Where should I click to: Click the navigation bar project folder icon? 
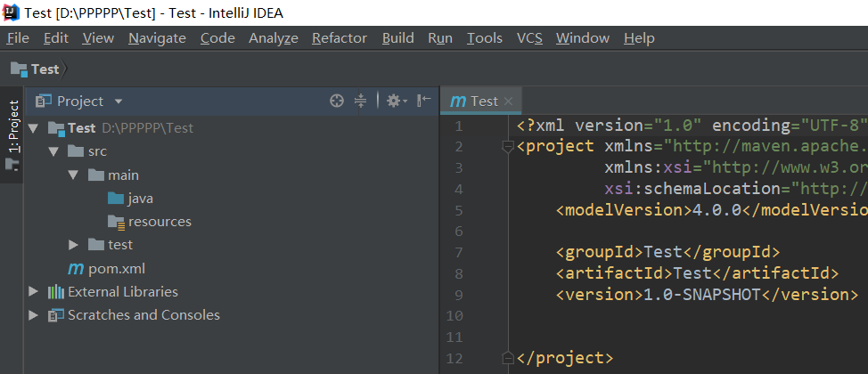point(19,69)
